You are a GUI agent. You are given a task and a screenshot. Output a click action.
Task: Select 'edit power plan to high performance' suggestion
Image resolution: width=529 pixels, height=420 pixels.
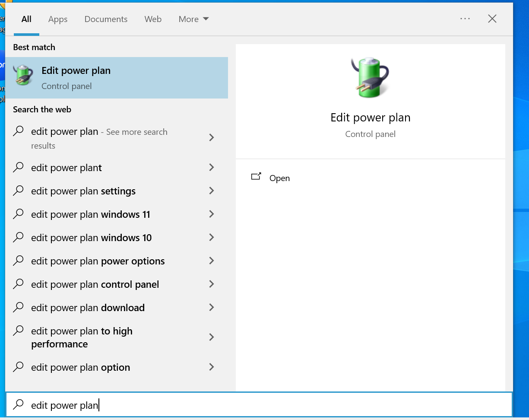82,337
